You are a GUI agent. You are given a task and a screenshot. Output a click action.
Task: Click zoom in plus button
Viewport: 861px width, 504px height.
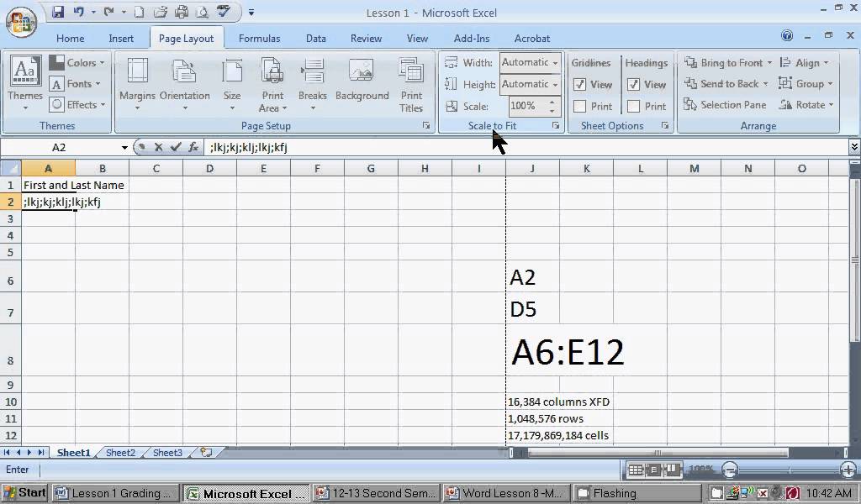coord(849,470)
